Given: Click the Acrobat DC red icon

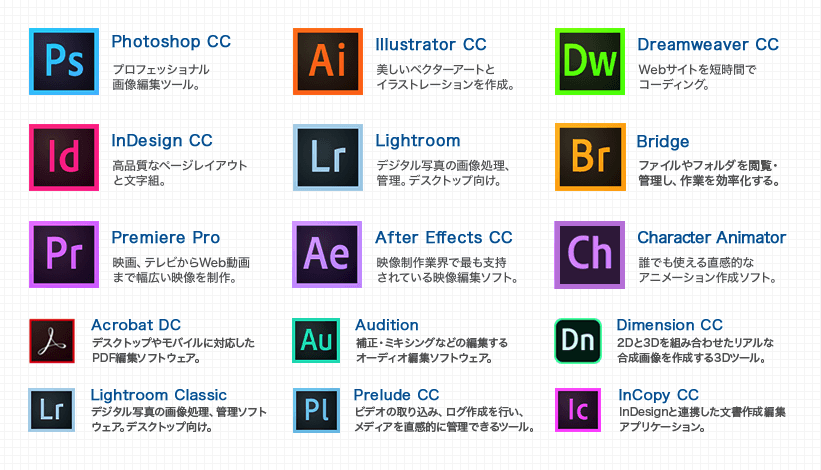Looking at the screenshot, I should pyautogui.click(x=53, y=341).
